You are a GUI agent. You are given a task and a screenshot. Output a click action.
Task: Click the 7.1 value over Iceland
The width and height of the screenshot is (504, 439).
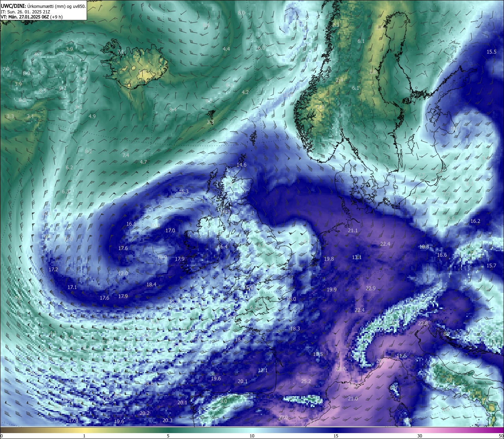click(x=120, y=52)
